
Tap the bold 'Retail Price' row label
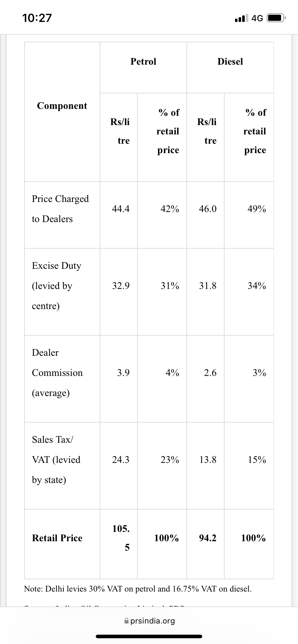[x=57, y=538]
